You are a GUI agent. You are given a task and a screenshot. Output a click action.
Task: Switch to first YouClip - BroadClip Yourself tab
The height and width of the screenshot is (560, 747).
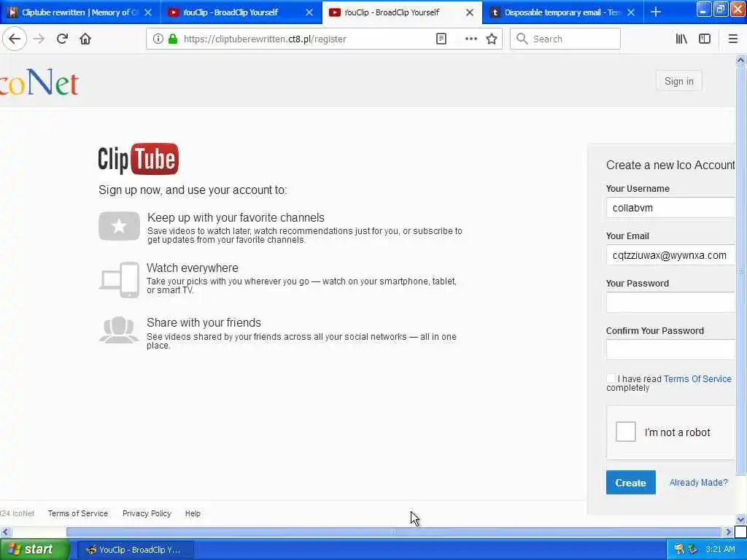coord(241,12)
